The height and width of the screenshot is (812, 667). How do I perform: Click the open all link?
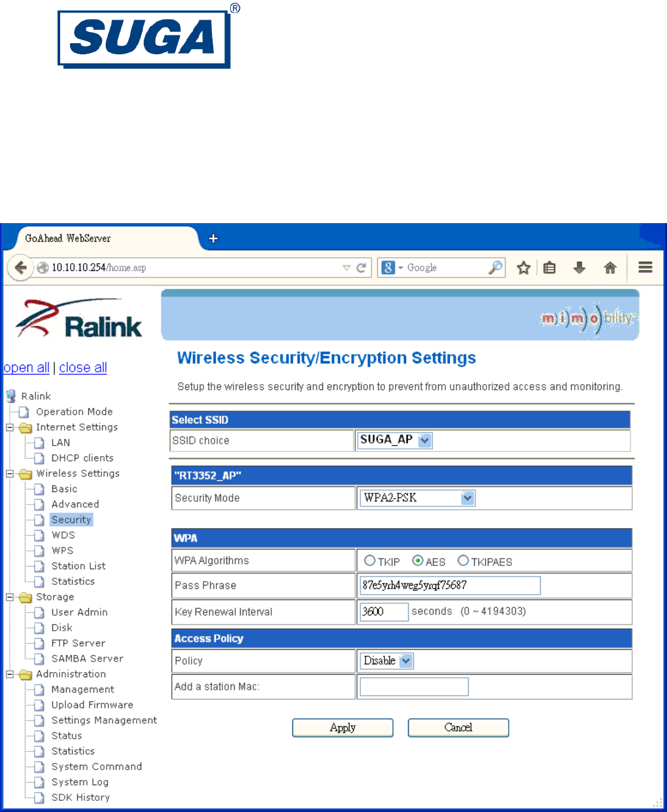tap(26, 368)
